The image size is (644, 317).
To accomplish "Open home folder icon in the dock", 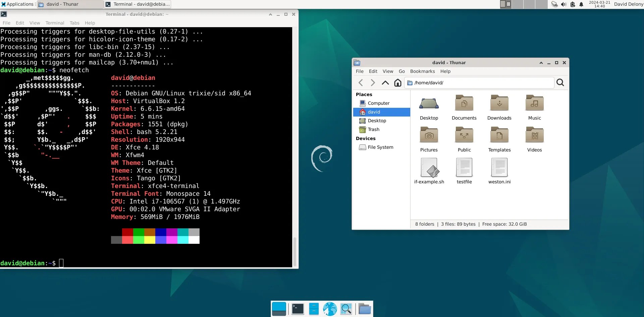I will pyautogui.click(x=365, y=309).
